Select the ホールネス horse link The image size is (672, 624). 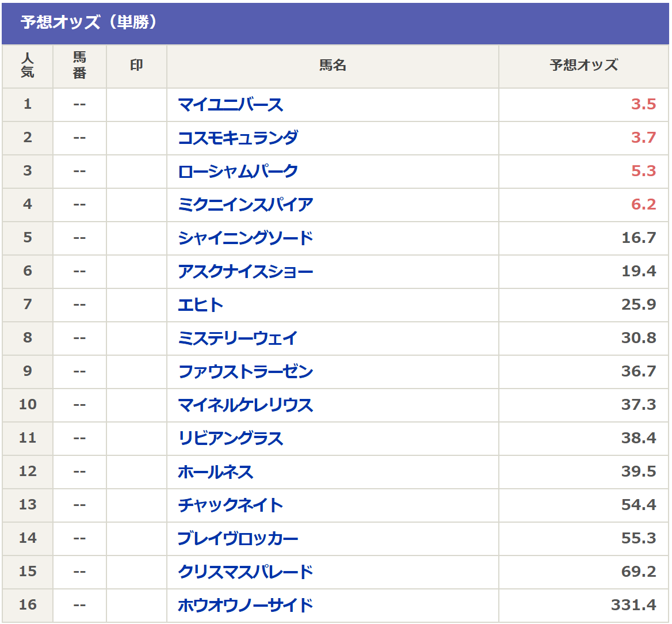tap(215, 472)
